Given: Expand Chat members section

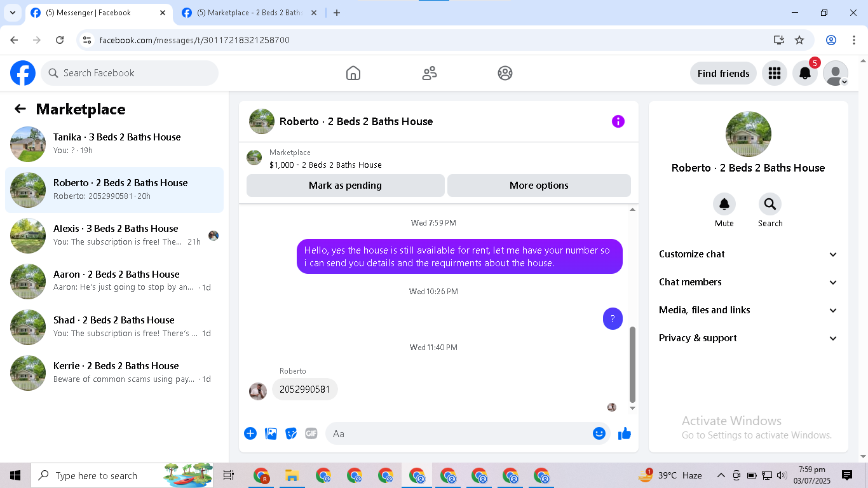Looking at the screenshot, I should click(748, 282).
